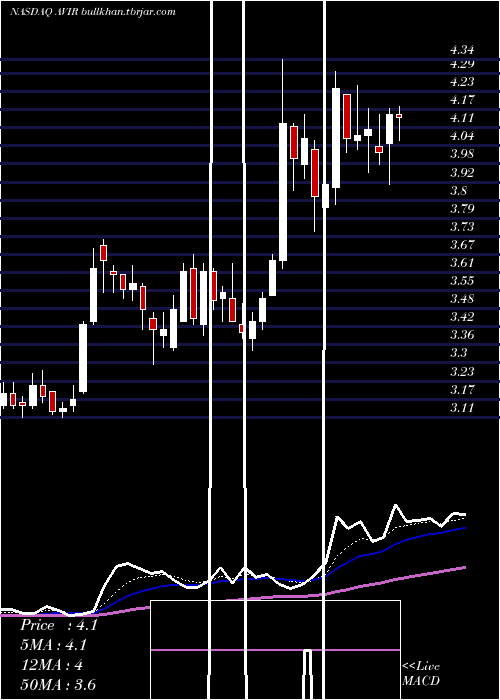Click the 4.11 price axis label

pyautogui.click(x=462, y=118)
